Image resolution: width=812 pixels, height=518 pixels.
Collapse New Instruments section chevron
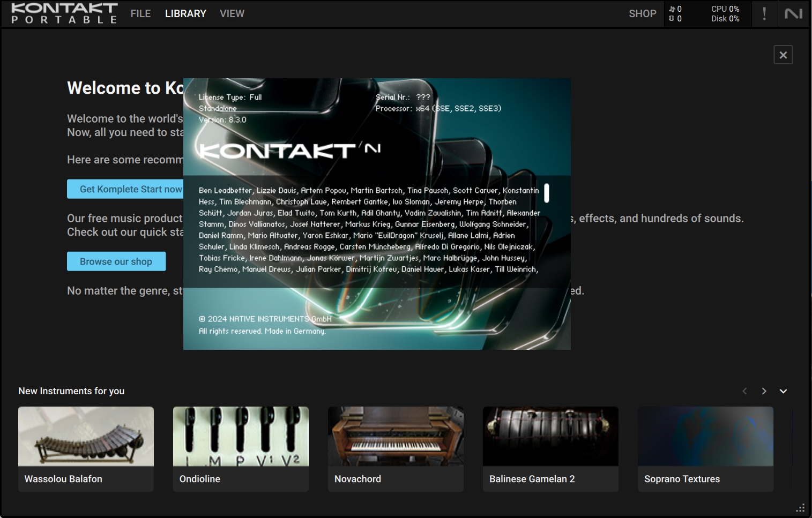click(x=783, y=391)
